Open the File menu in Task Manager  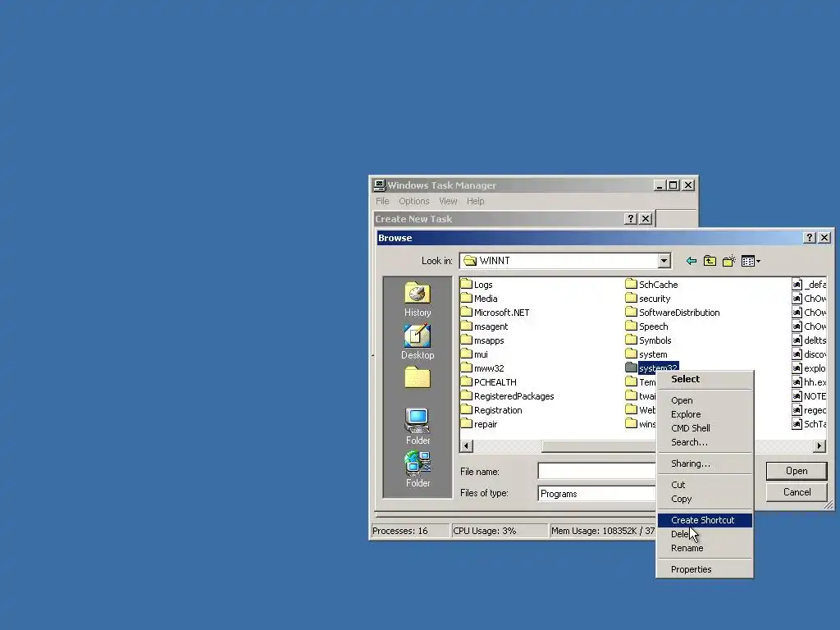[382, 201]
